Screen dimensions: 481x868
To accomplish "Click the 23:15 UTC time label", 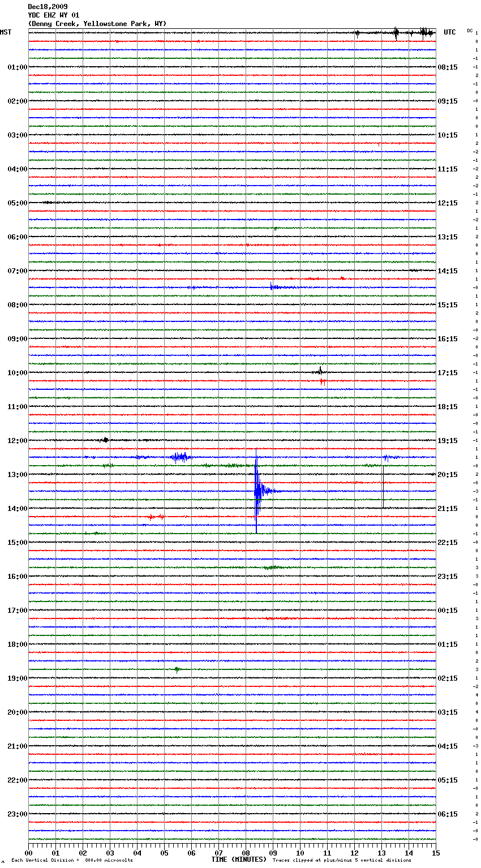I will pyautogui.click(x=448, y=577).
